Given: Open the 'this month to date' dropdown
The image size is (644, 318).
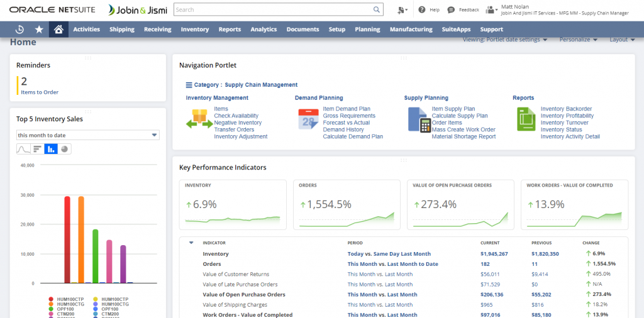Looking at the screenshot, I should click(x=87, y=135).
